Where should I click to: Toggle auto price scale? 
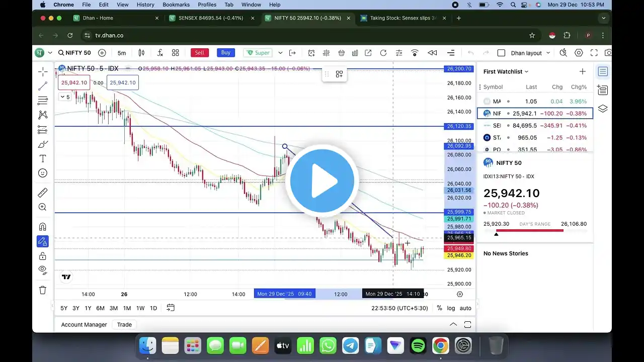click(465, 308)
